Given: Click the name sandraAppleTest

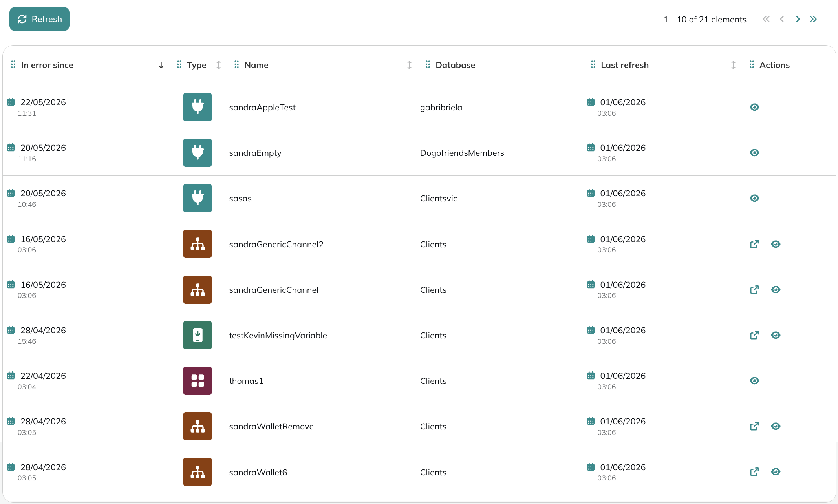Looking at the screenshot, I should (x=262, y=108).
